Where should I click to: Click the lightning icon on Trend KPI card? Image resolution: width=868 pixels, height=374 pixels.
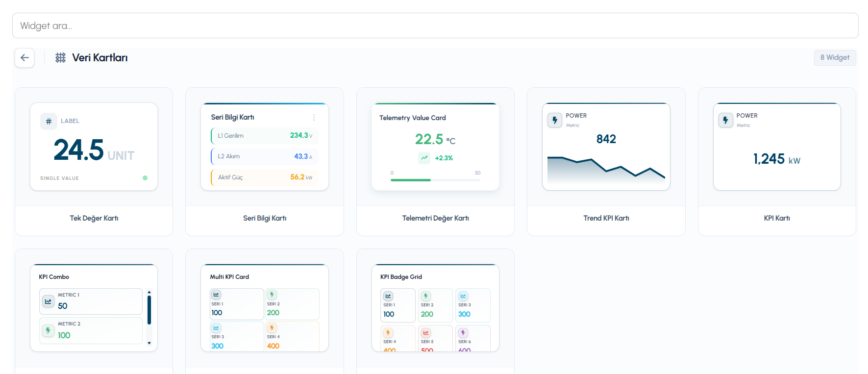pos(555,120)
